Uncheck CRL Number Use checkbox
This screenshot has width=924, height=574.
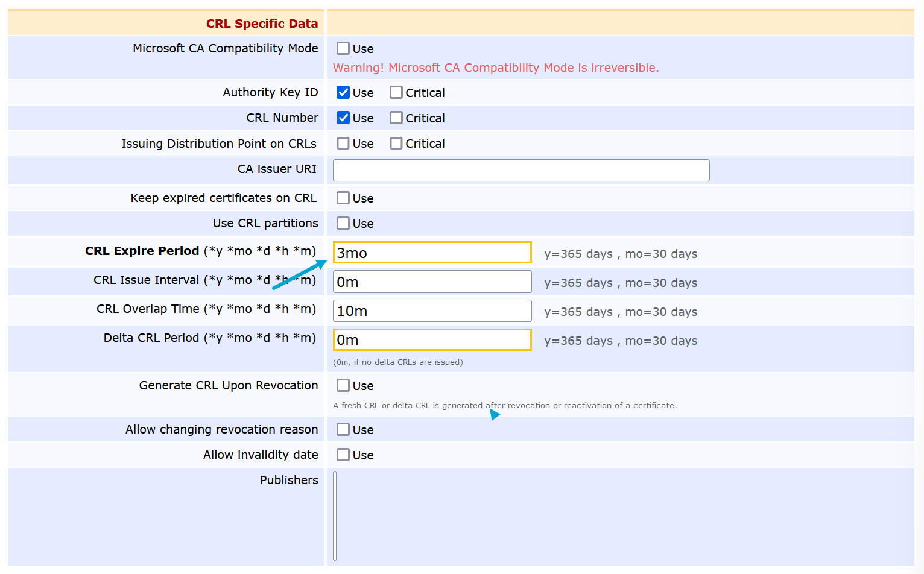[343, 118]
